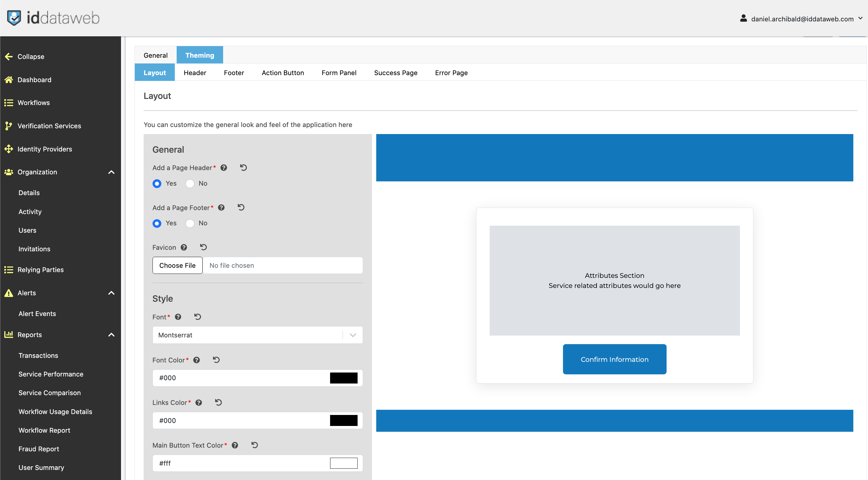Open the Action Button theming tab

[x=283, y=73]
